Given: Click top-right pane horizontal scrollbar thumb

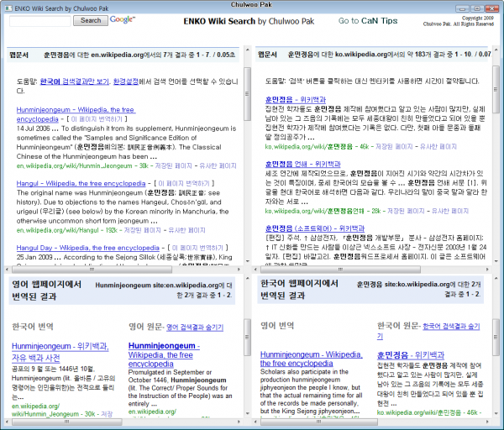Looking at the screenshot, I should click(340, 270).
